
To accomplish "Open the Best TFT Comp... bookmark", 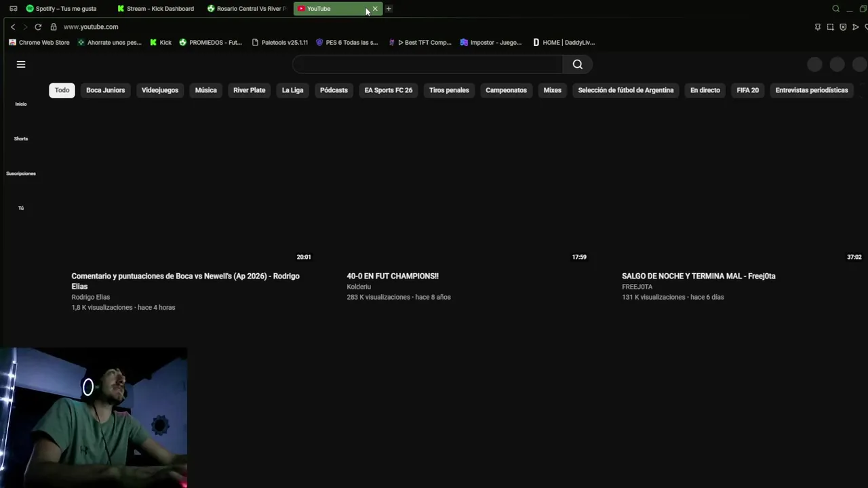I will [420, 43].
